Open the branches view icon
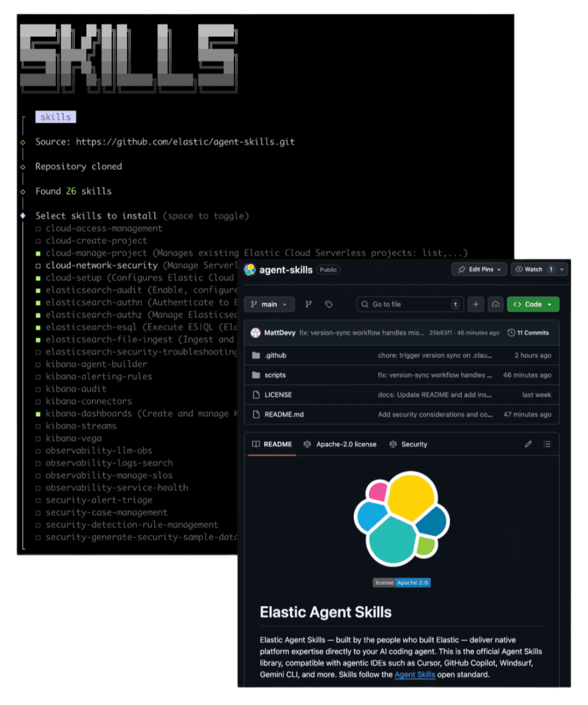Screen dimensions: 588x705 click(309, 304)
